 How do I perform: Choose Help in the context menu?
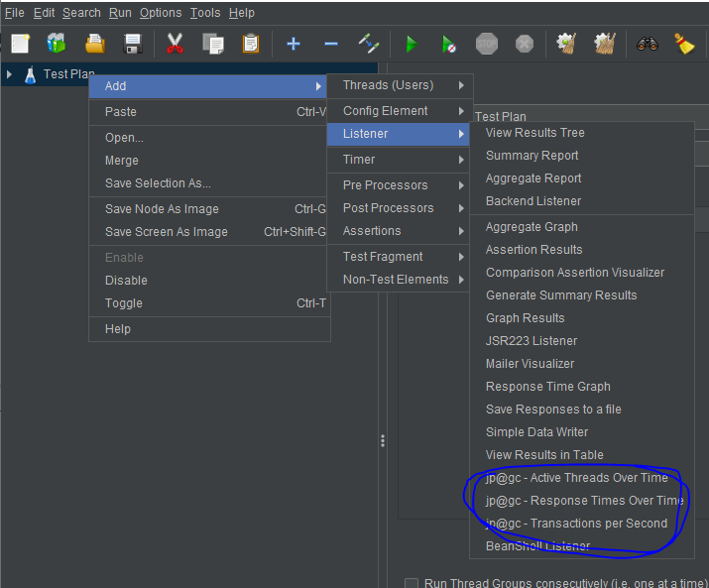pos(208,329)
